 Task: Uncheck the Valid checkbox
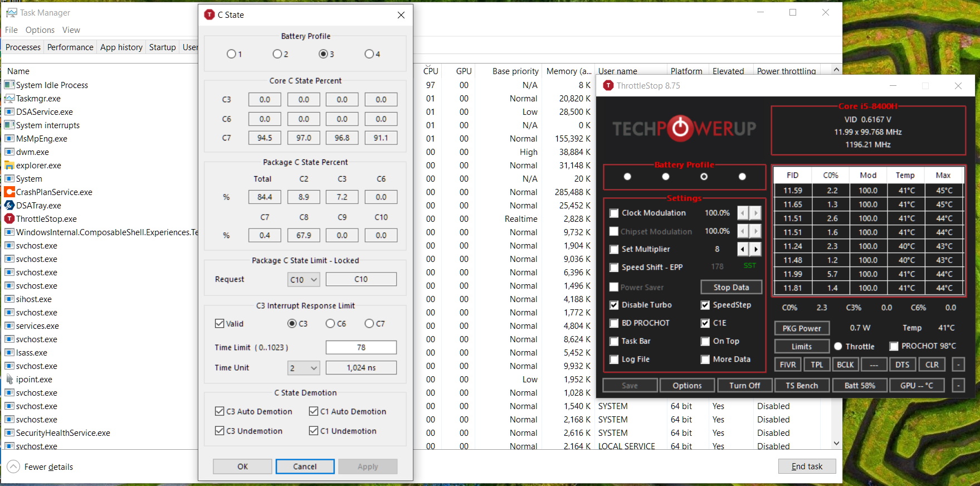[x=220, y=324]
